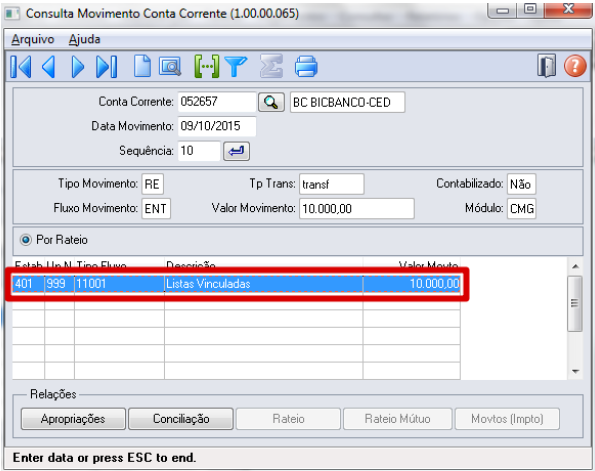Click the Apropriações button
This screenshot has width=595, height=471.
[x=73, y=419]
